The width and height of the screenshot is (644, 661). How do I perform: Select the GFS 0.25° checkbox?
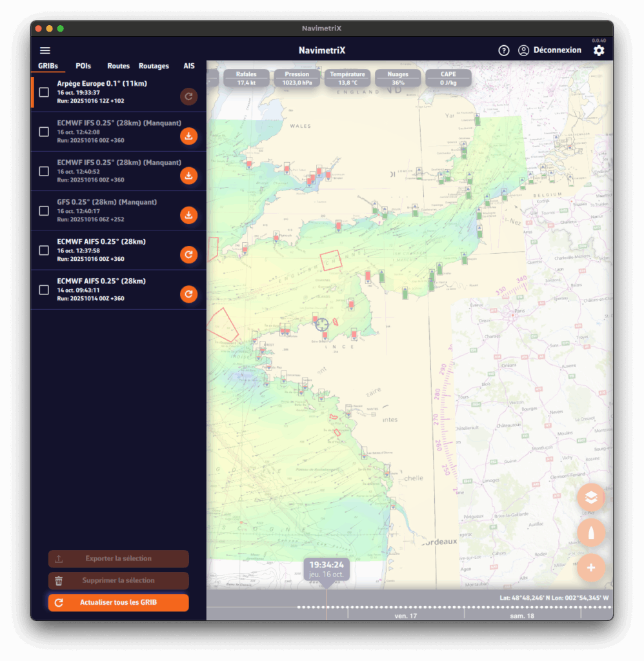coord(44,210)
